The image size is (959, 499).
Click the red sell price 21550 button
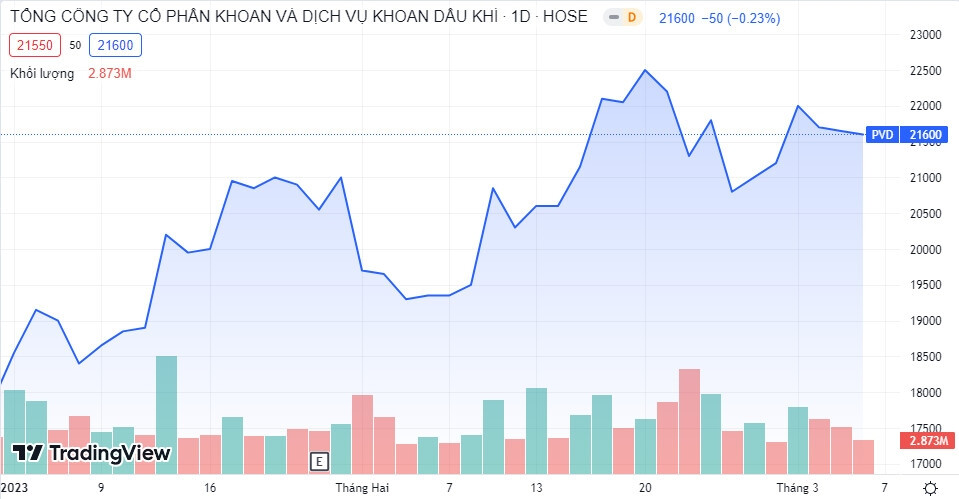pyautogui.click(x=36, y=45)
